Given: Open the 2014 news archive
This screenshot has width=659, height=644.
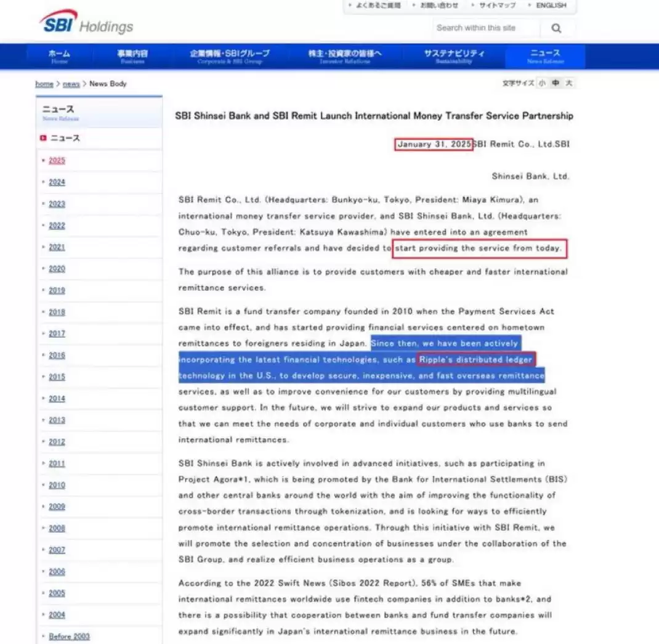Looking at the screenshot, I should (57, 398).
